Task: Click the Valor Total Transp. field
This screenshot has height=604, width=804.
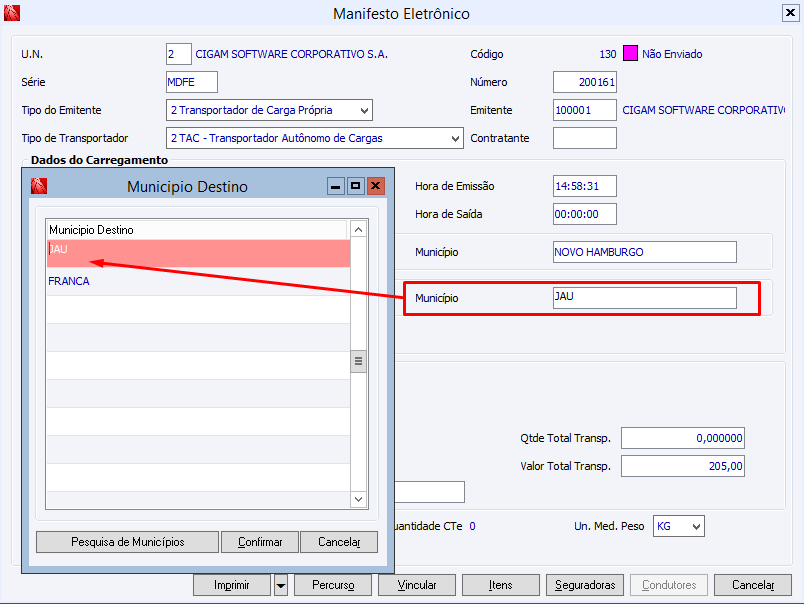Action: (682, 466)
